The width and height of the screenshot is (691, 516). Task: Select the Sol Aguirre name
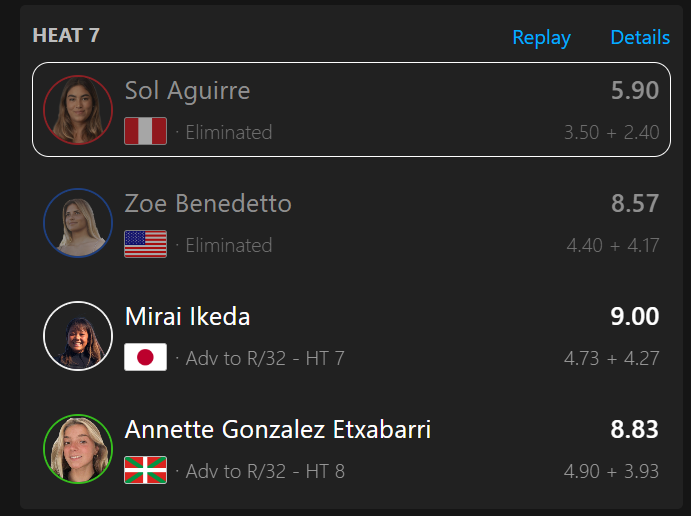click(x=187, y=91)
